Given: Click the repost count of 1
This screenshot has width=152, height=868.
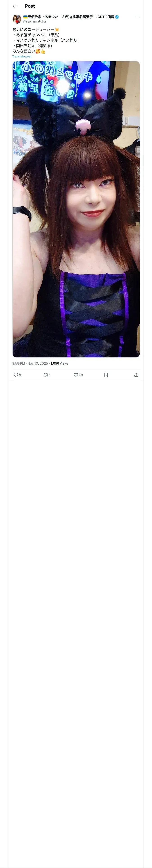Looking at the screenshot, I should 50,375.
